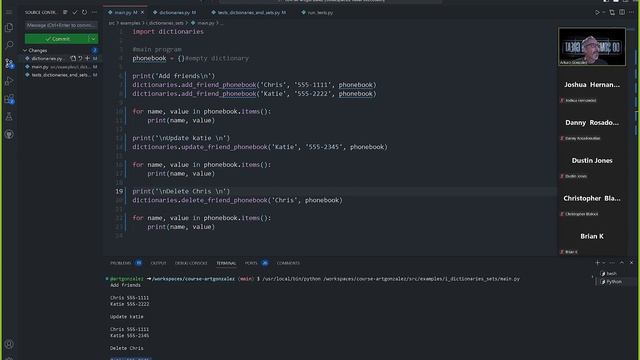Click the view as tree icon in Source Control header

(65, 12)
